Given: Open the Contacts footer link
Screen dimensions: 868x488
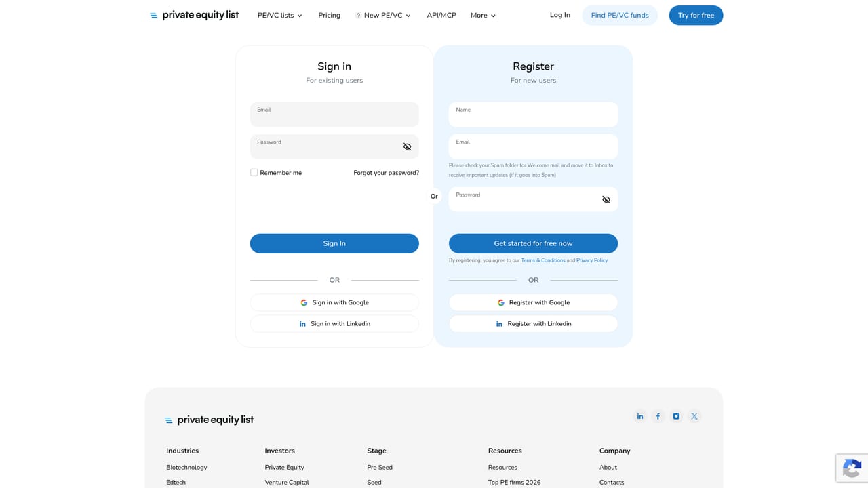Looking at the screenshot, I should tap(612, 483).
